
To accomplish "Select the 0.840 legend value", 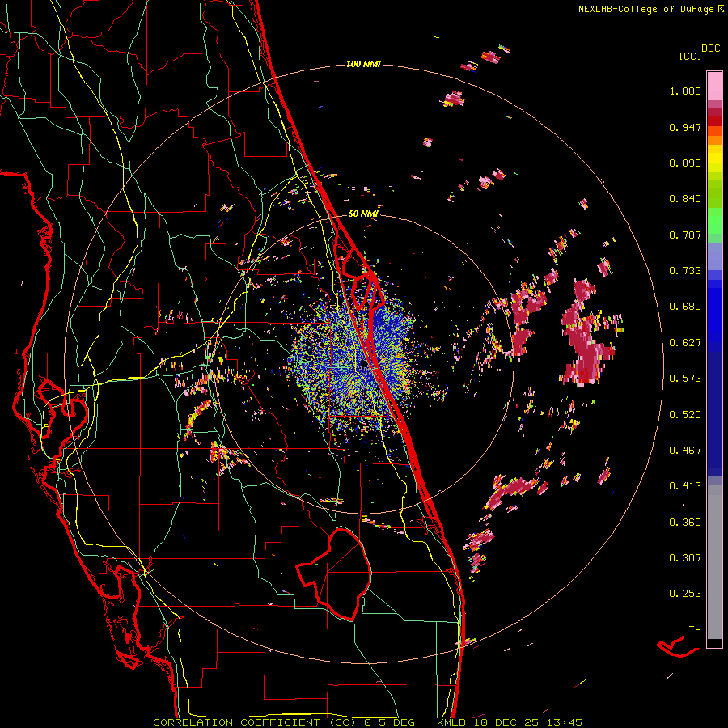I will [685, 199].
